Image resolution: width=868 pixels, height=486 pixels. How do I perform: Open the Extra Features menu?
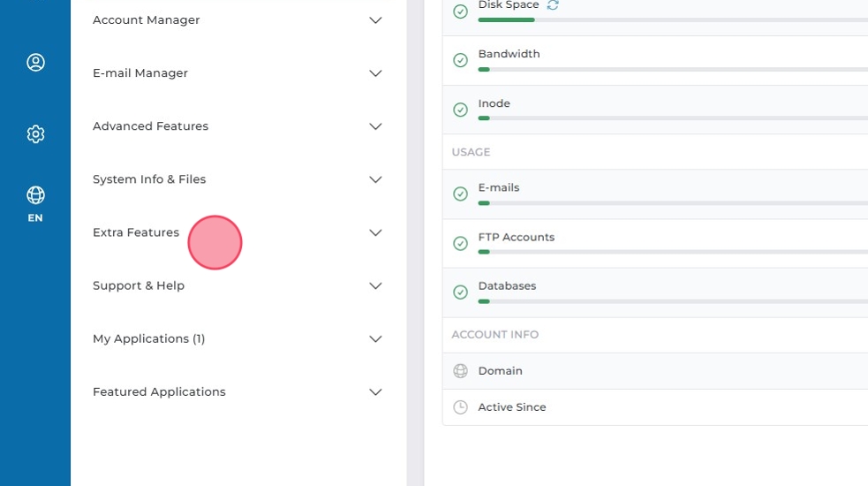pyautogui.click(x=136, y=232)
